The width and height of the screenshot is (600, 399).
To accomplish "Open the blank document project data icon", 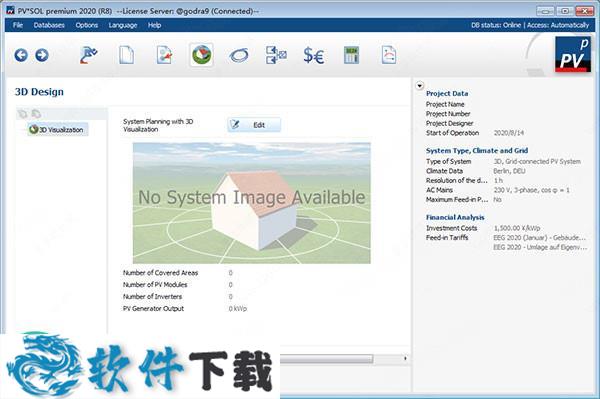I will coord(126,55).
